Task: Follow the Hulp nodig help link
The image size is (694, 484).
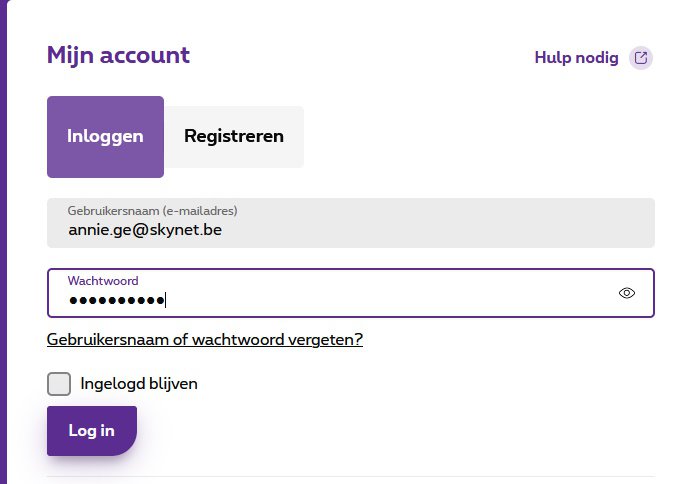Action: click(577, 58)
